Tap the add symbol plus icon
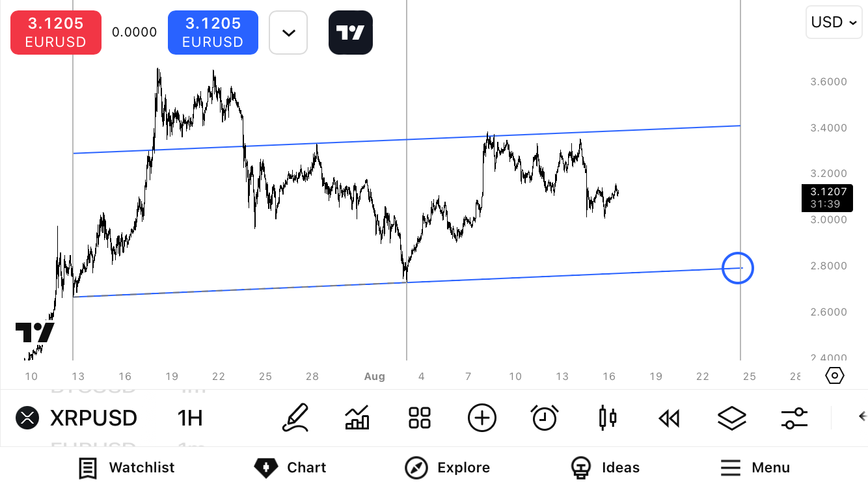 (x=482, y=418)
